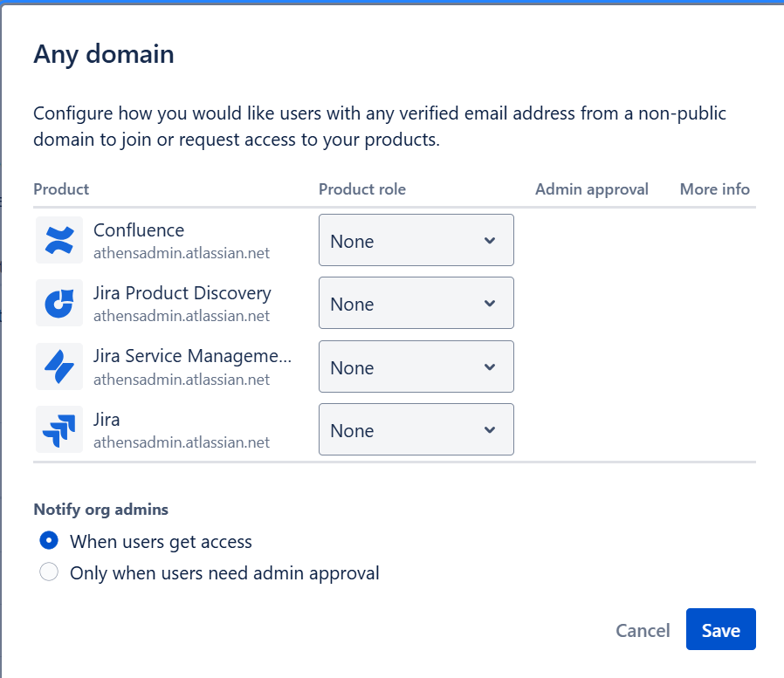Click the Admin approval column header

pos(592,189)
